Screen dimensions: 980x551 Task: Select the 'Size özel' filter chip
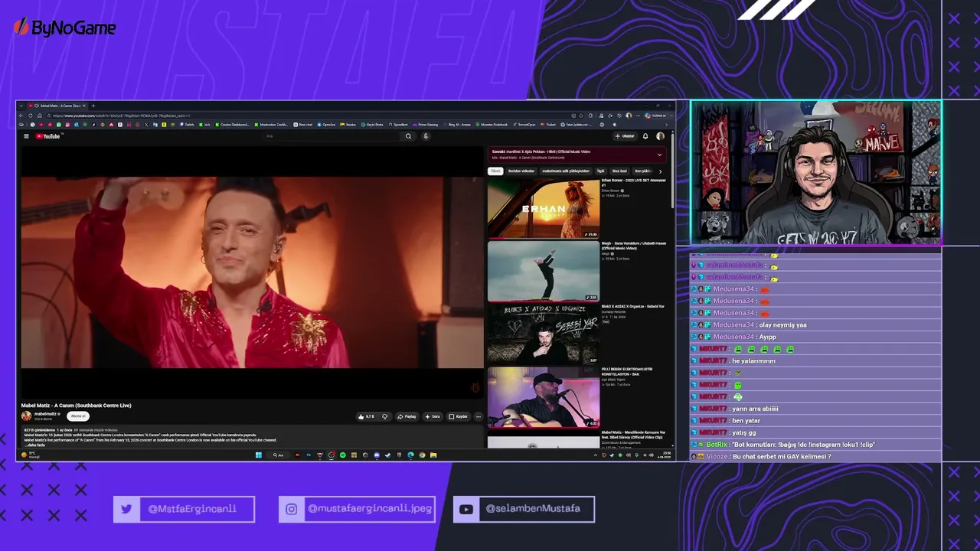point(619,171)
